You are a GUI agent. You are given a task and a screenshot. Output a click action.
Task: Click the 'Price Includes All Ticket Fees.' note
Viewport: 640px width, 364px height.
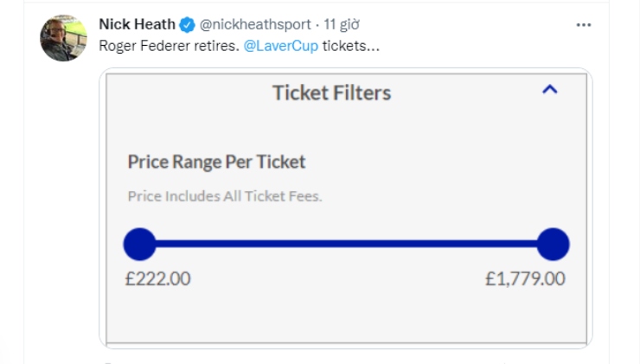tap(225, 196)
